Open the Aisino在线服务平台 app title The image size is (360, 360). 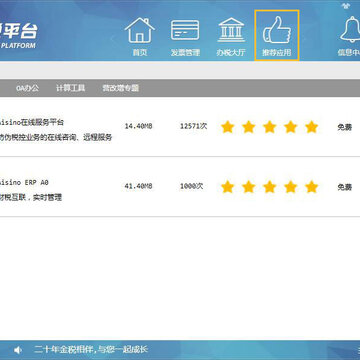click(x=32, y=122)
